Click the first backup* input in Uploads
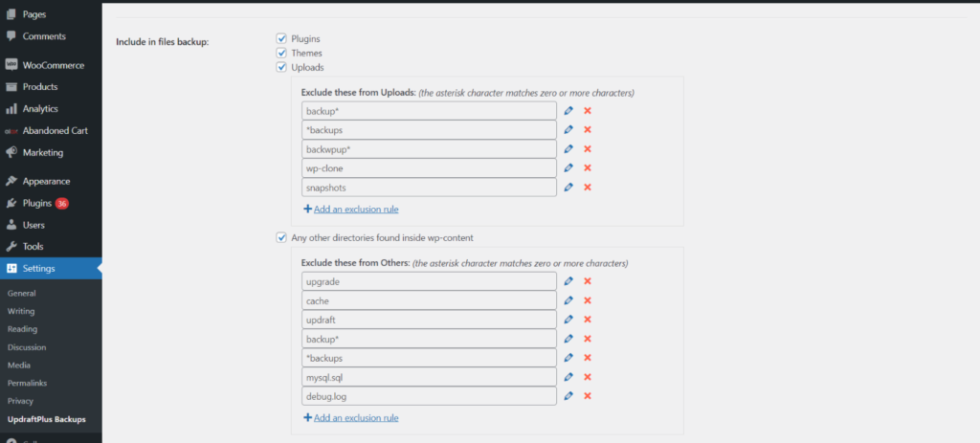 point(429,111)
